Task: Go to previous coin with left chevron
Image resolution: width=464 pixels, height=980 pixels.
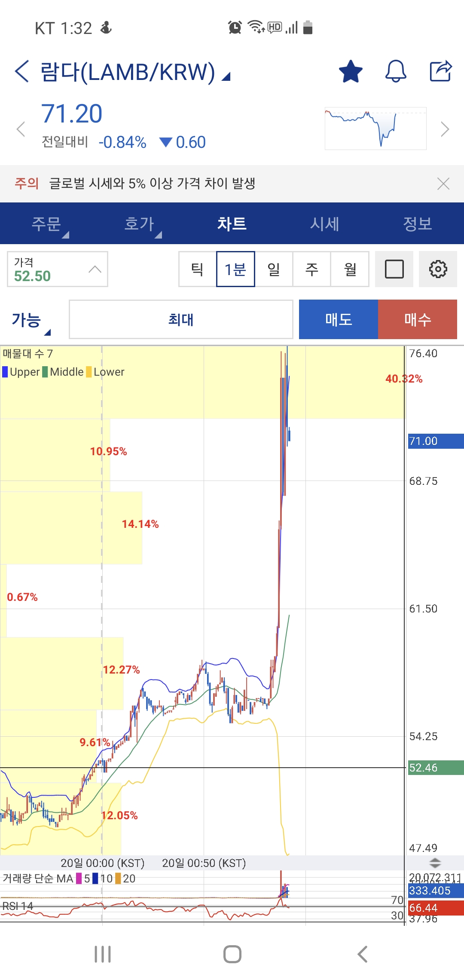Action: point(21,129)
